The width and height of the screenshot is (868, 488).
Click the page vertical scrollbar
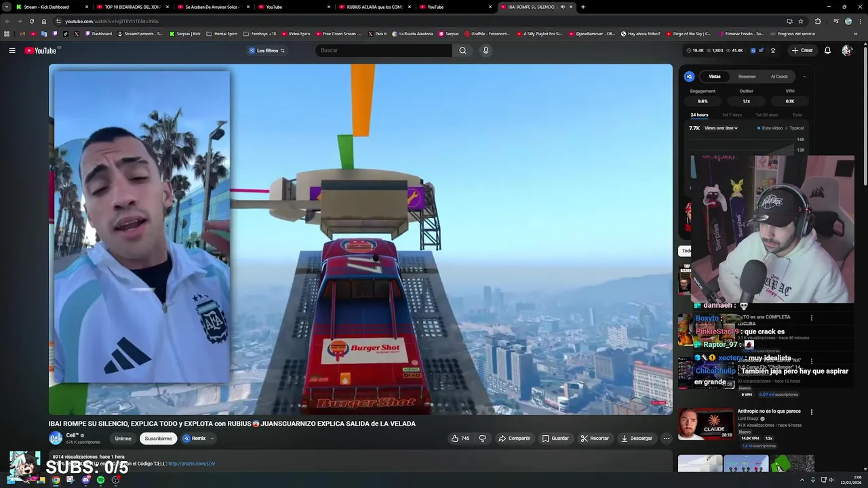(x=865, y=115)
